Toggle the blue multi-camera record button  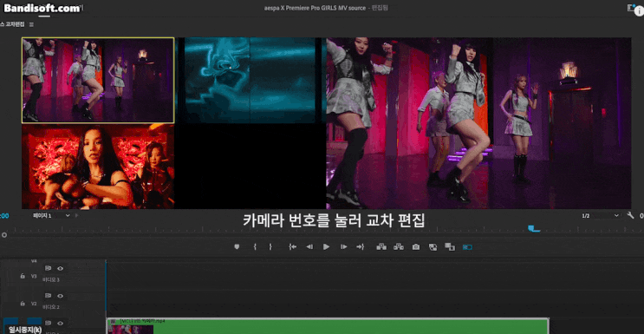pos(467,247)
